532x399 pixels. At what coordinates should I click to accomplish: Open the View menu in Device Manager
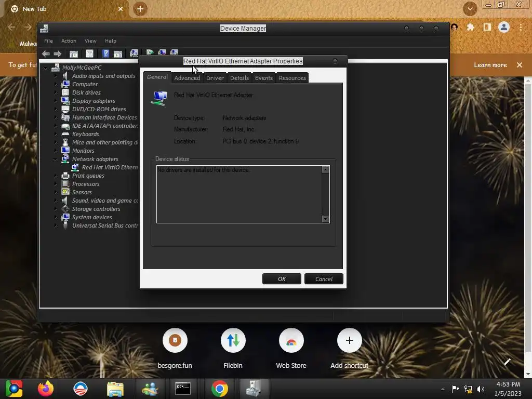coord(90,41)
